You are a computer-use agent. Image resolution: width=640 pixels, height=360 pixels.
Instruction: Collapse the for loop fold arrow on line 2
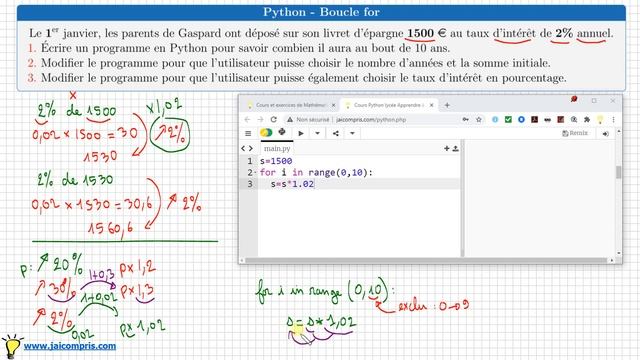[x=255, y=173]
